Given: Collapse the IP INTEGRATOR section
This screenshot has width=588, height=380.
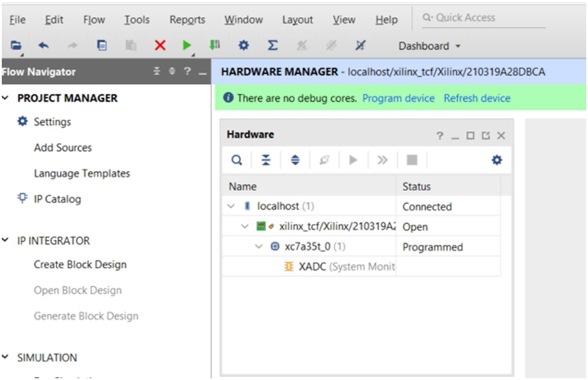Looking at the screenshot, I should click(7, 241).
